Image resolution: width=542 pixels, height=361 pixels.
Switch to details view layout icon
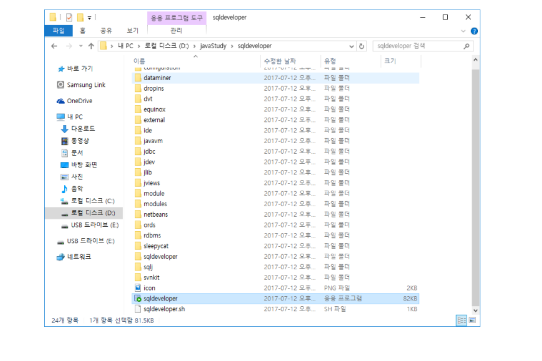click(461, 321)
